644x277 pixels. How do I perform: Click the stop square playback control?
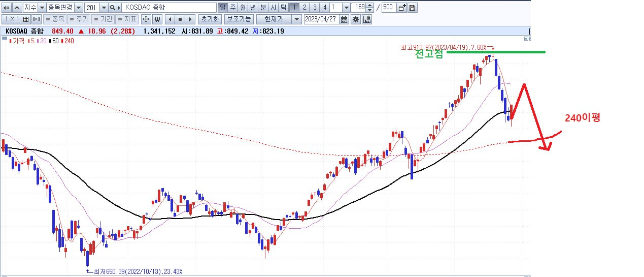[x=180, y=19]
